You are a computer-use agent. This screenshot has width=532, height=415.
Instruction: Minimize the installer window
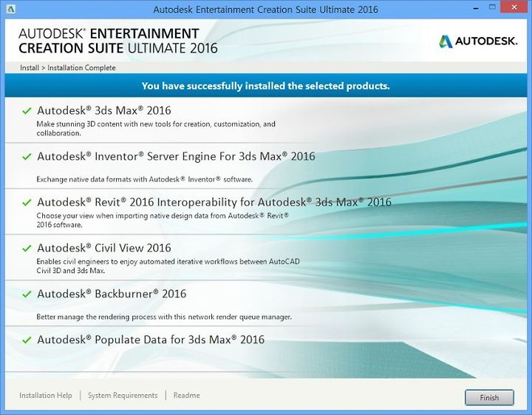[x=476, y=8]
